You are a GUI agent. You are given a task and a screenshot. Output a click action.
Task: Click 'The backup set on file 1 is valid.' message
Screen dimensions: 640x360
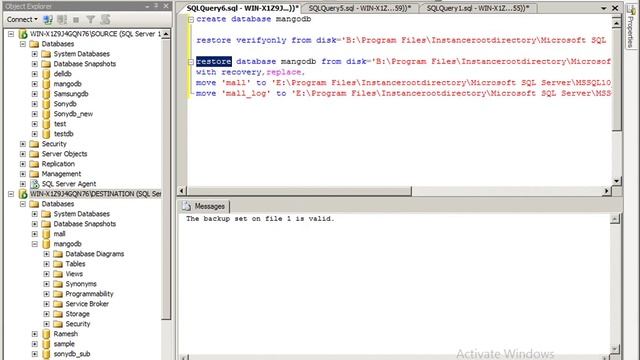point(260,219)
